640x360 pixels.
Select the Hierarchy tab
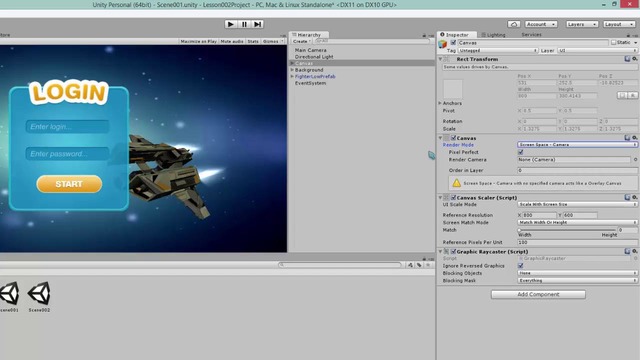309,35
